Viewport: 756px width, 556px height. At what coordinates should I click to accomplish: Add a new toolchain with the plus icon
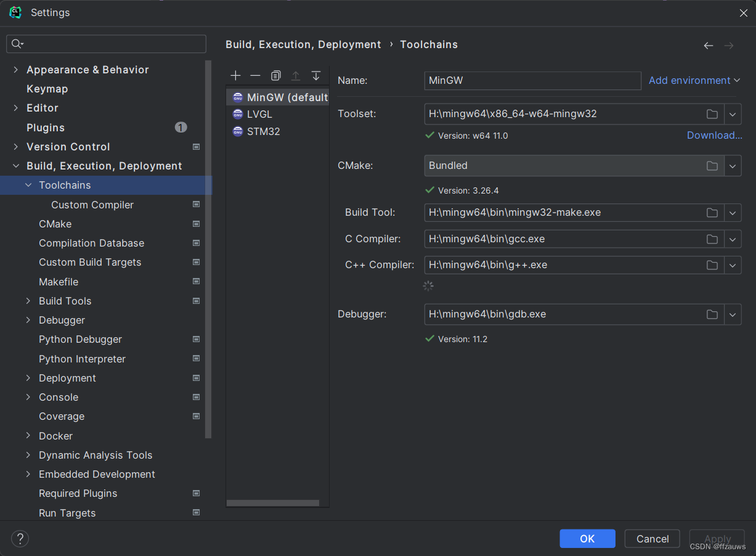pos(235,75)
